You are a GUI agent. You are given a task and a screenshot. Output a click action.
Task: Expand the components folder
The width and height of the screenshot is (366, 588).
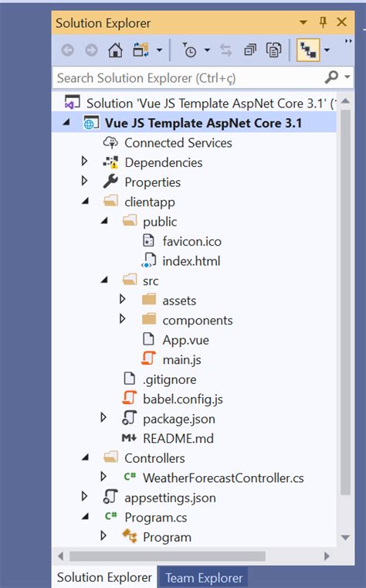coord(123,319)
